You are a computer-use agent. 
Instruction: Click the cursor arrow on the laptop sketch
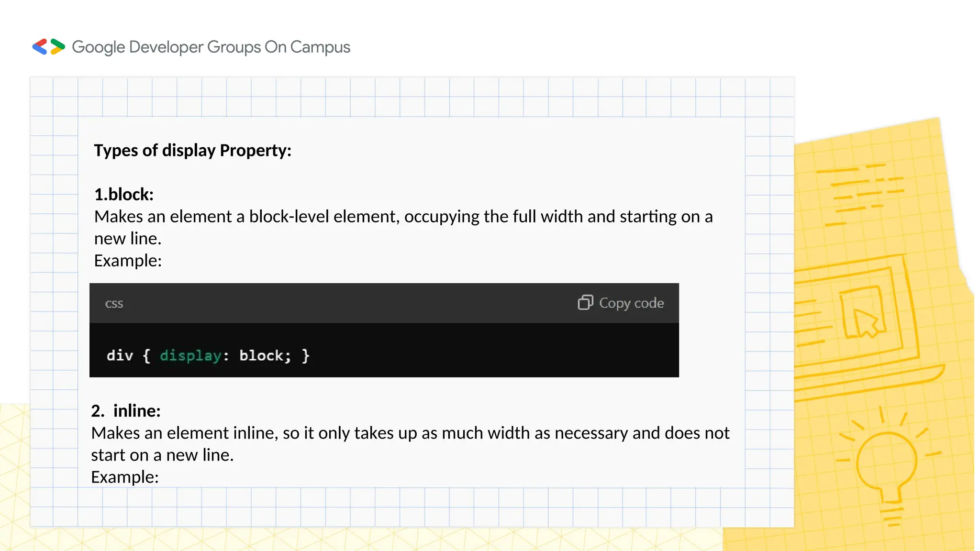click(866, 323)
